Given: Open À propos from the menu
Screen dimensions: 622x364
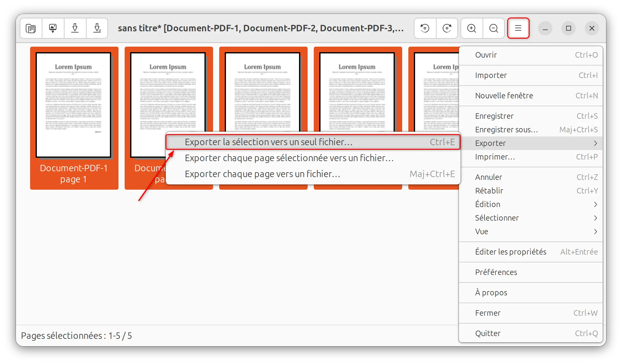Looking at the screenshot, I should (x=531, y=292).
